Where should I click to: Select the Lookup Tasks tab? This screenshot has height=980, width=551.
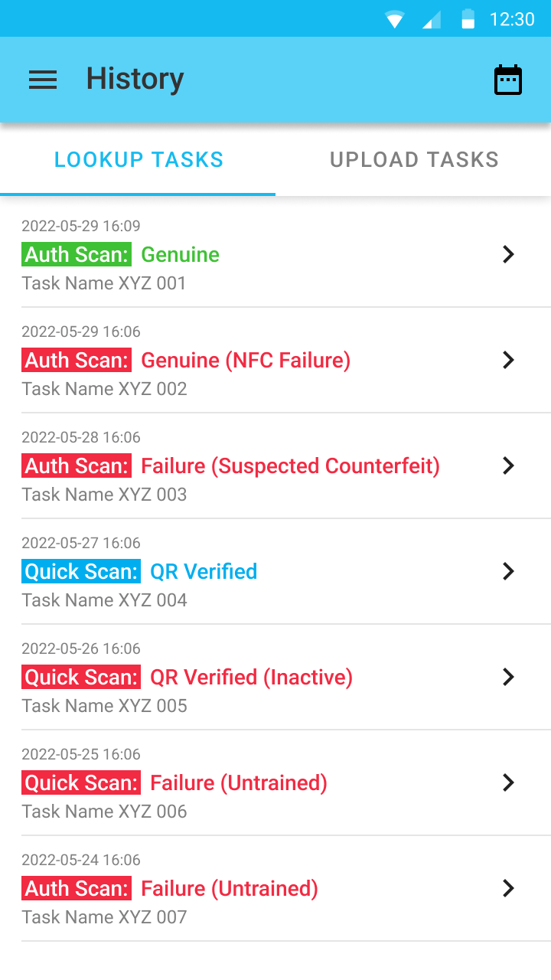tap(139, 159)
